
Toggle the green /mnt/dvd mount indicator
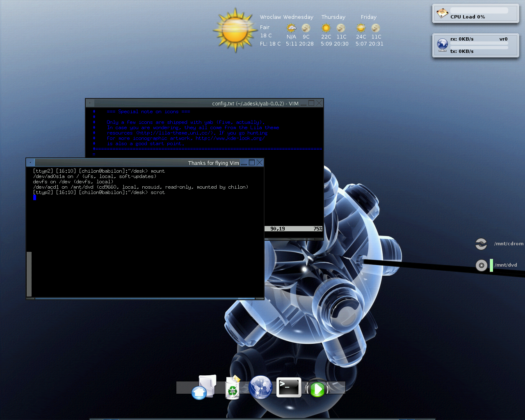coord(491,265)
